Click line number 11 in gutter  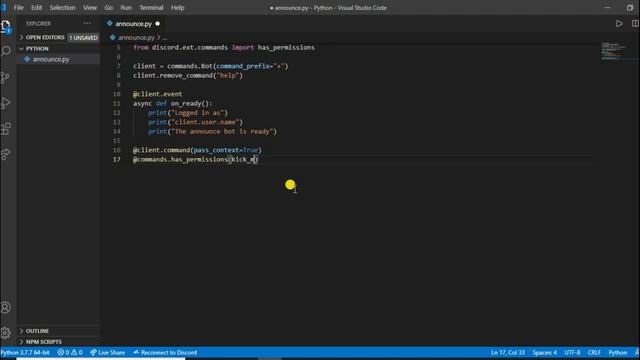click(x=117, y=103)
